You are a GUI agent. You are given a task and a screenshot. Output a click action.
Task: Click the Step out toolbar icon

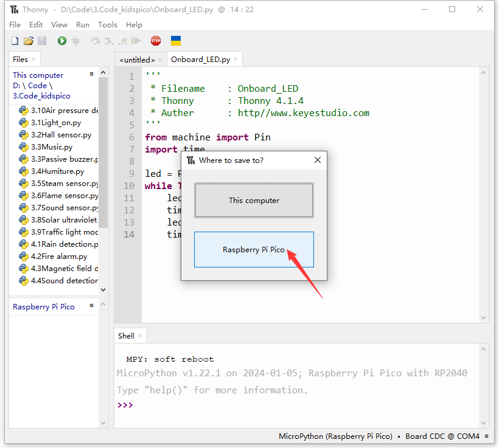click(123, 41)
